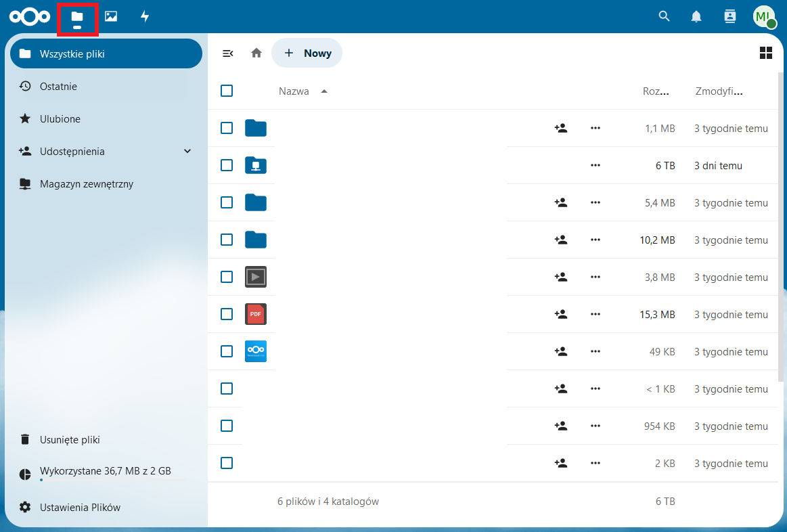Open the video file thumbnail
The width and height of the screenshot is (787, 532).
(256, 277)
